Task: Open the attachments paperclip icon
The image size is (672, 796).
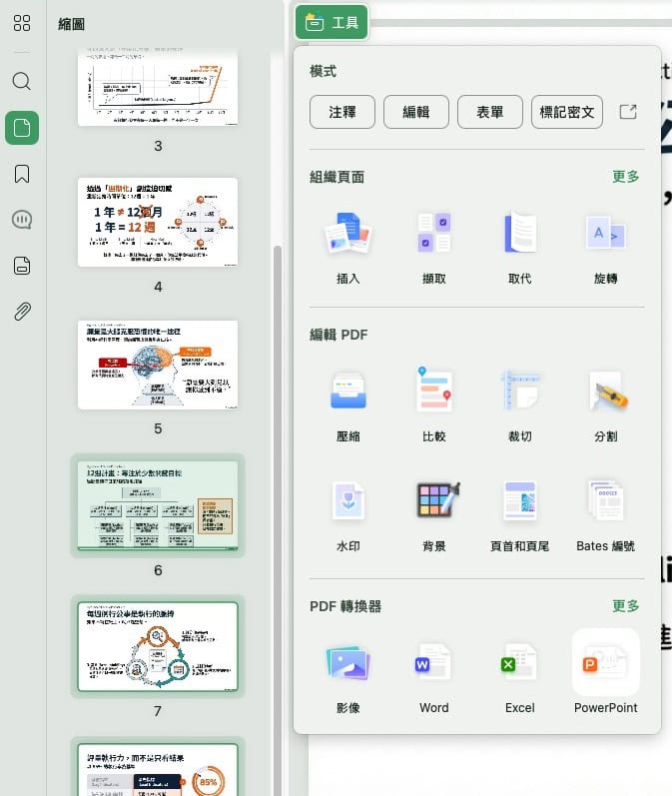Action: tap(22, 312)
